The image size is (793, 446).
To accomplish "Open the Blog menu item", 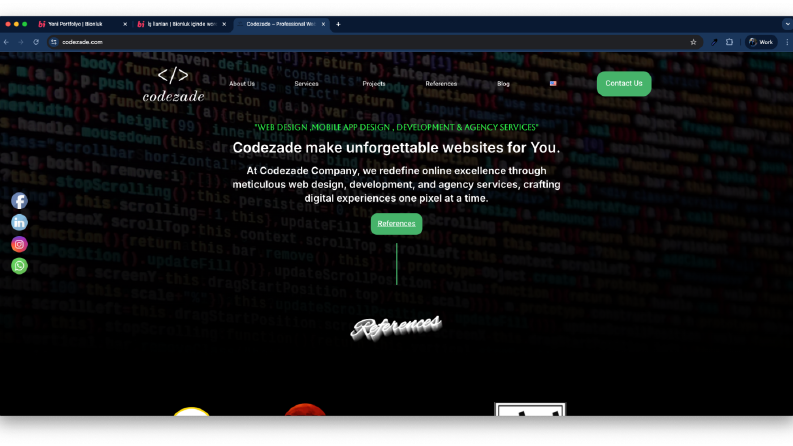I will point(503,83).
